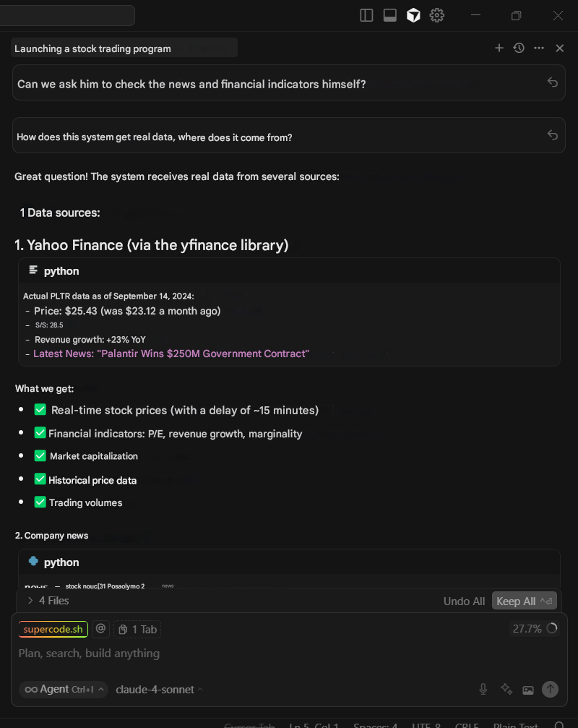Start a new chat with plus icon
The height and width of the screenshot is (728, 578).
[499, 48]
